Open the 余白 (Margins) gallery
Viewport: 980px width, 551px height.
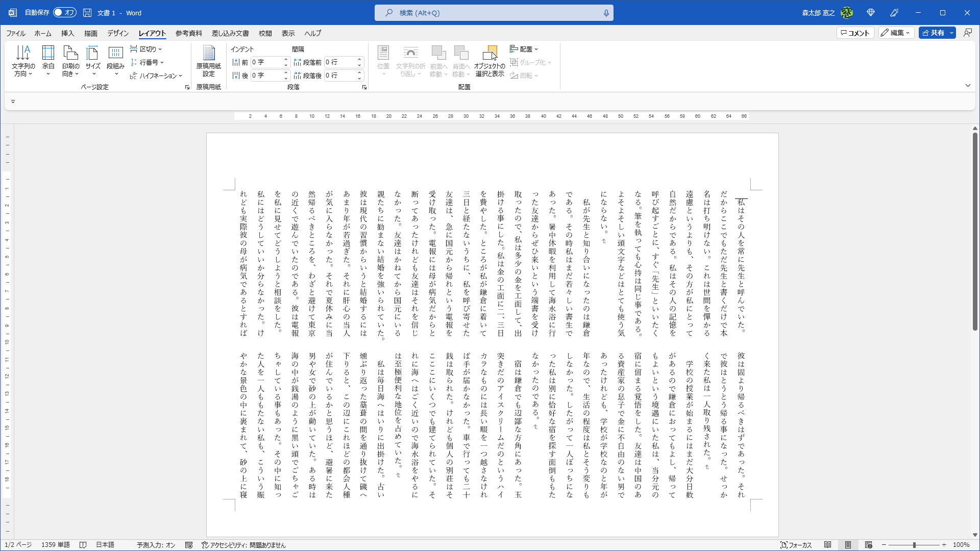tap(48, 60)
